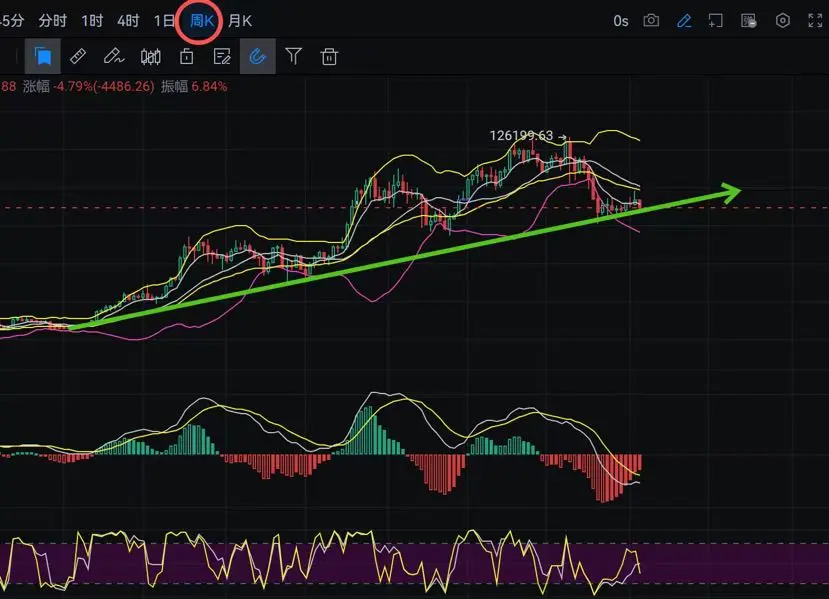This screenshot has width=829, height=599.
Task: Switch to 月K monthly candlestick view
Action: point(240,21)
